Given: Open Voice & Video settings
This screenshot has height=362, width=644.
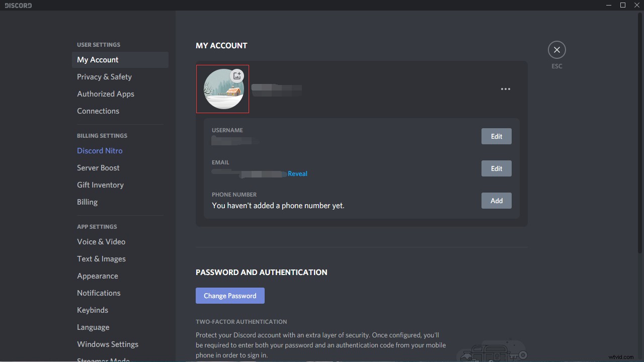Looking at the screenshot, I should [x=101, y=241].
